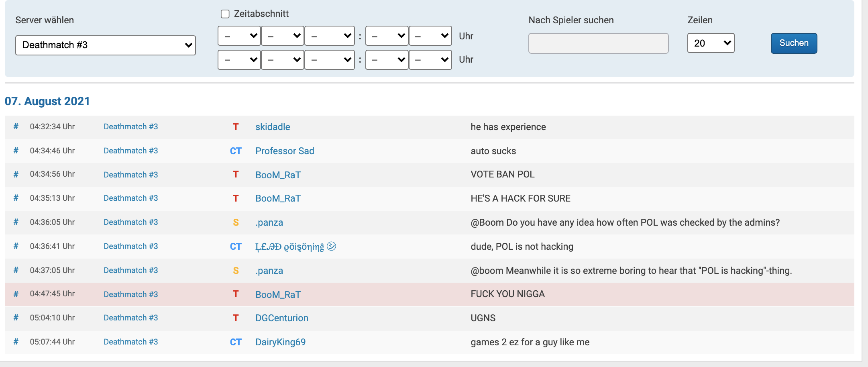Focus the Nach Spieler suchen input field
The height and width of the screenshot is (367, 868).
598,43
